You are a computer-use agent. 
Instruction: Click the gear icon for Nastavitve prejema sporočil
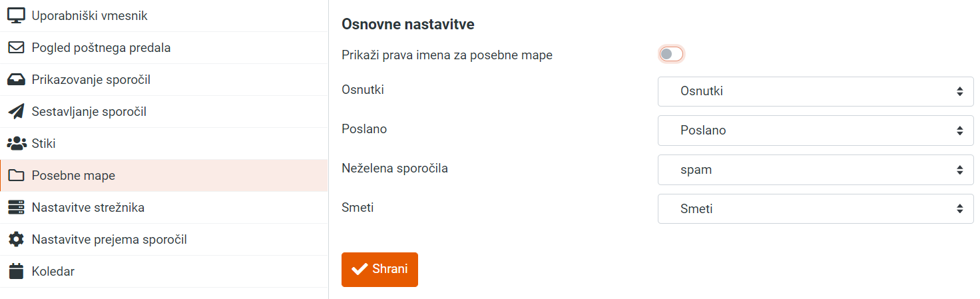click(16, 240)
